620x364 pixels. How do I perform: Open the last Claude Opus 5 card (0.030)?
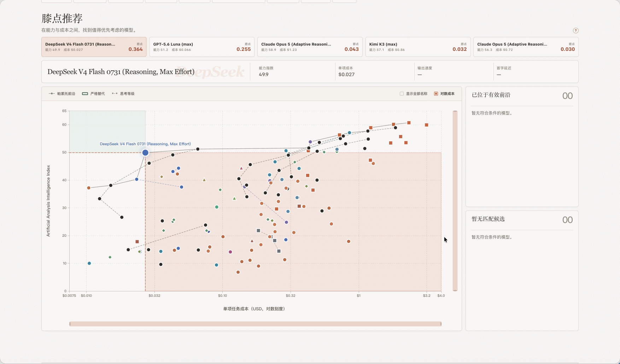click(x=526, y=47)
